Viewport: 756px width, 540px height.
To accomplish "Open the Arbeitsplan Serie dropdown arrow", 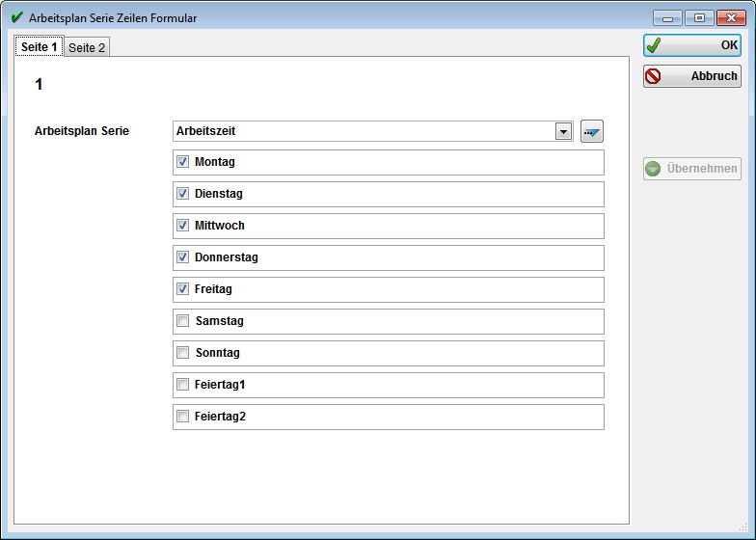I will (563, 131).
